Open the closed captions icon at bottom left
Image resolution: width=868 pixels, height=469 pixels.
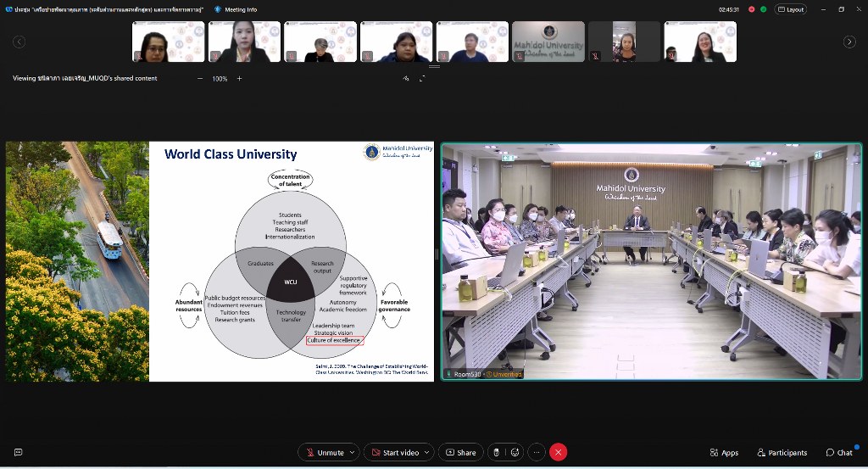click(x=19, y=452)
